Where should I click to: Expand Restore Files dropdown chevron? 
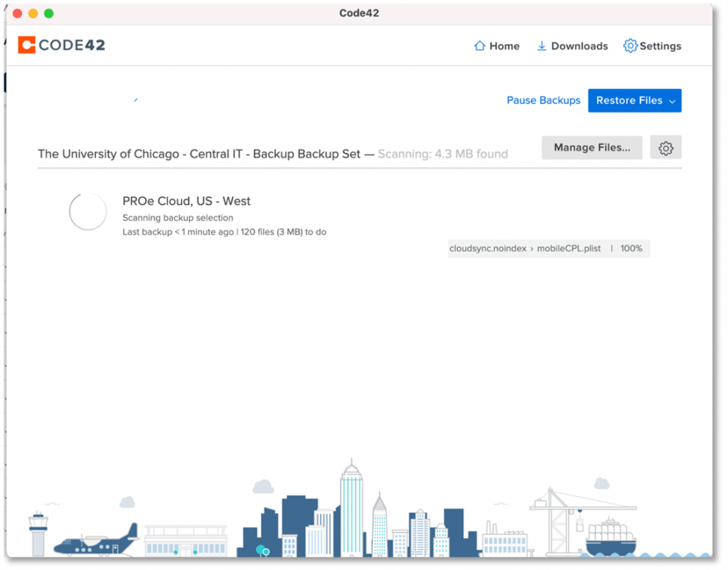click(x=672, y=101)
